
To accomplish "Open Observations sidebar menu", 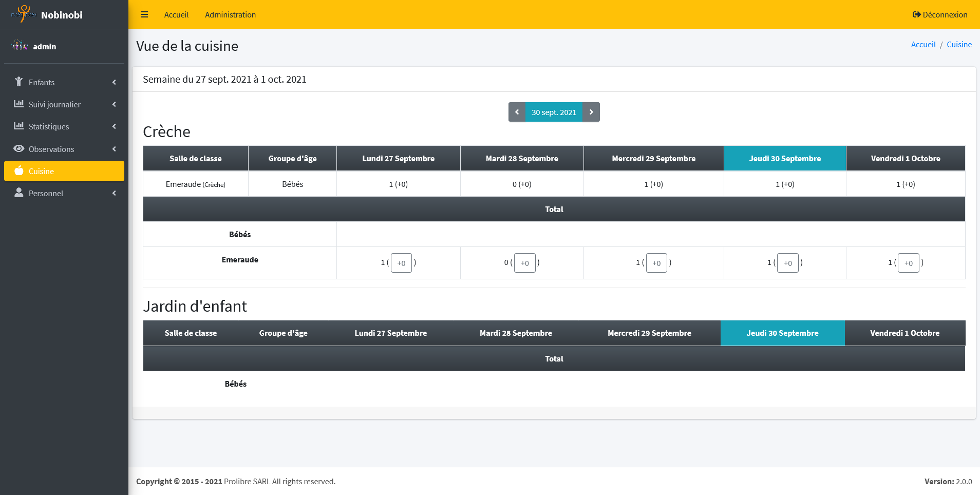I will (x=64, y=149).
